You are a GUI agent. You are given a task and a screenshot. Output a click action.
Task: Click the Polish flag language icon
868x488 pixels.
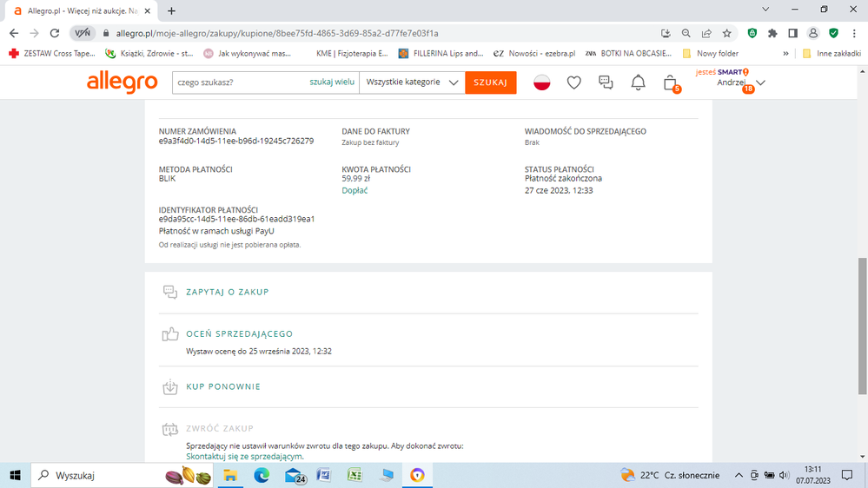(x=542, y=82)
